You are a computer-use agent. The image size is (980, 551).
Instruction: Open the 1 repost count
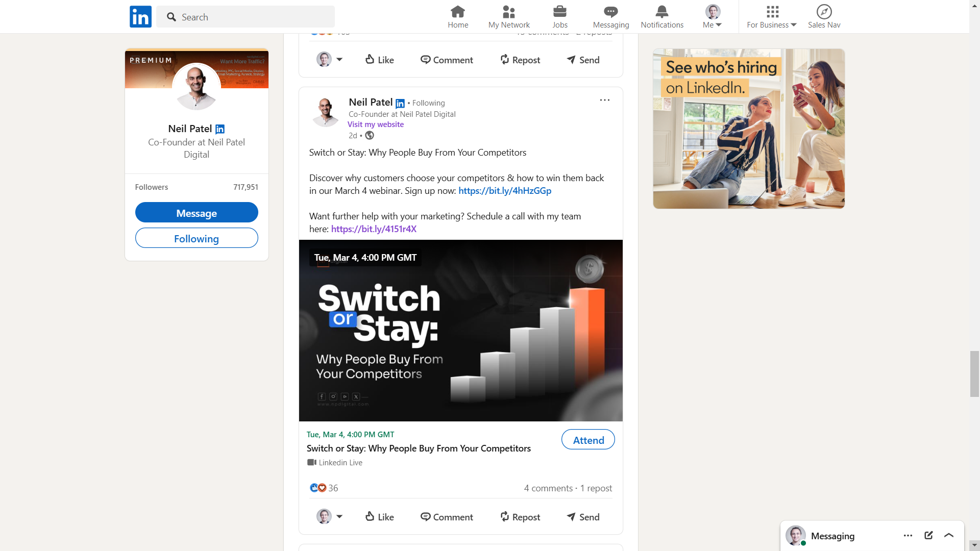tap(596, 488)
